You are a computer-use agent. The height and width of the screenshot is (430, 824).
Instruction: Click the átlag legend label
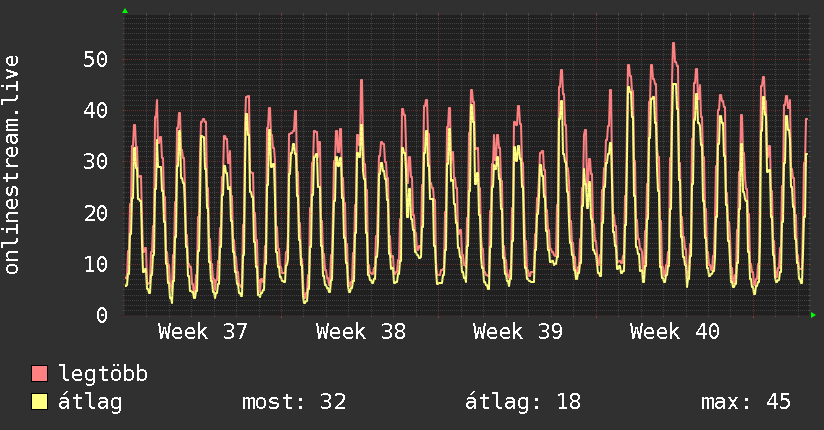pyautogui.click(x=90, y=402)
